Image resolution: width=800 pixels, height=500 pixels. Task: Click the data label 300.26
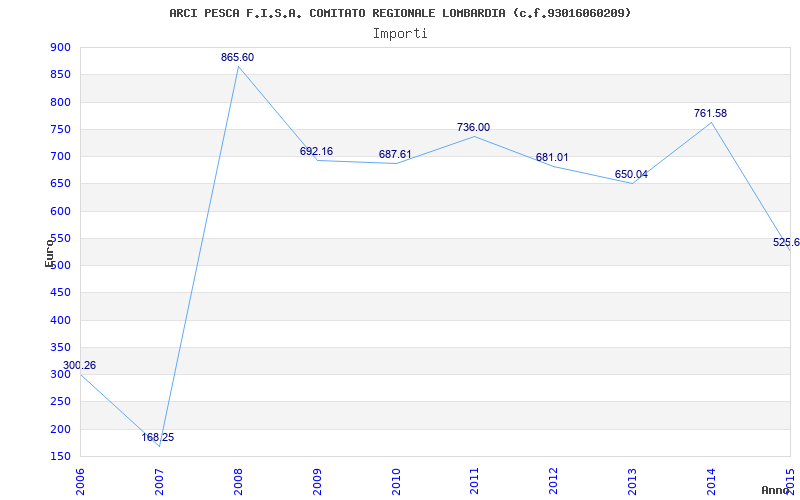pyautogui.click(x=79, y=365)
